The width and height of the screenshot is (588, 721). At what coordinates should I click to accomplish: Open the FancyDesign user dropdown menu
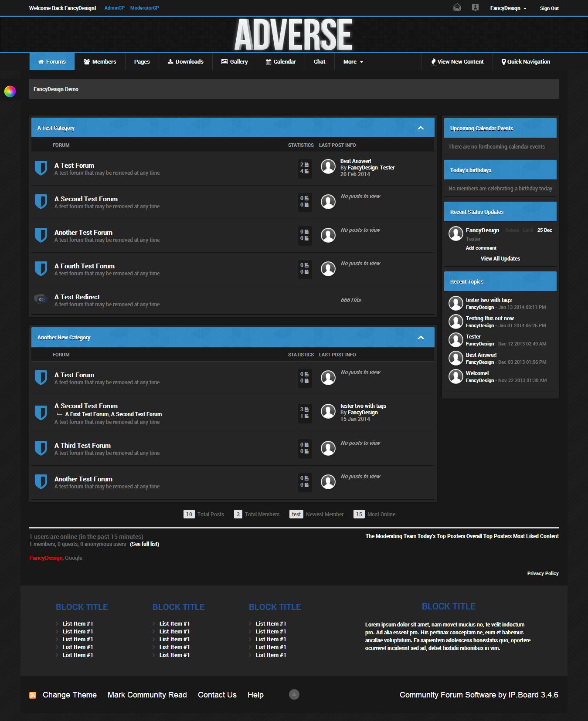tap(508, 8)
